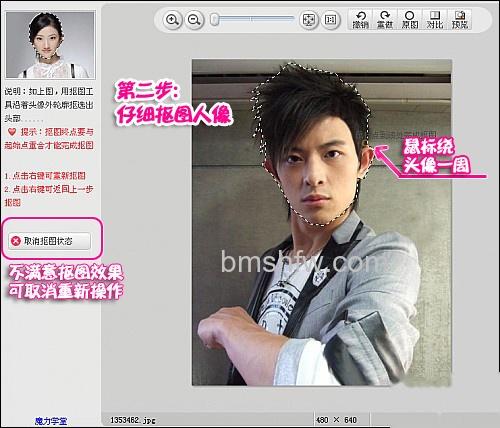Open the 对比 compare view
Image resolution: width=500 pixels, height=428 pixels.
[x=435, y=20]
